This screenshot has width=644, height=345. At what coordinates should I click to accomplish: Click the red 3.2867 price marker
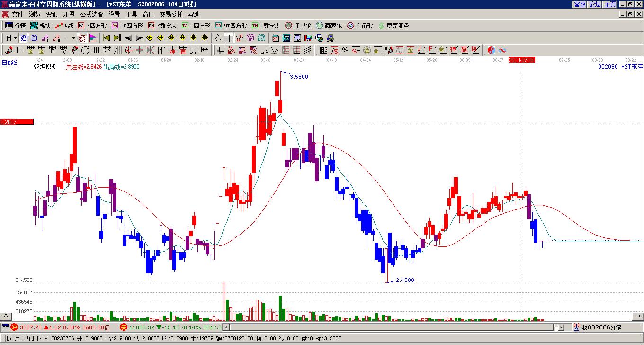coord(17,122)
